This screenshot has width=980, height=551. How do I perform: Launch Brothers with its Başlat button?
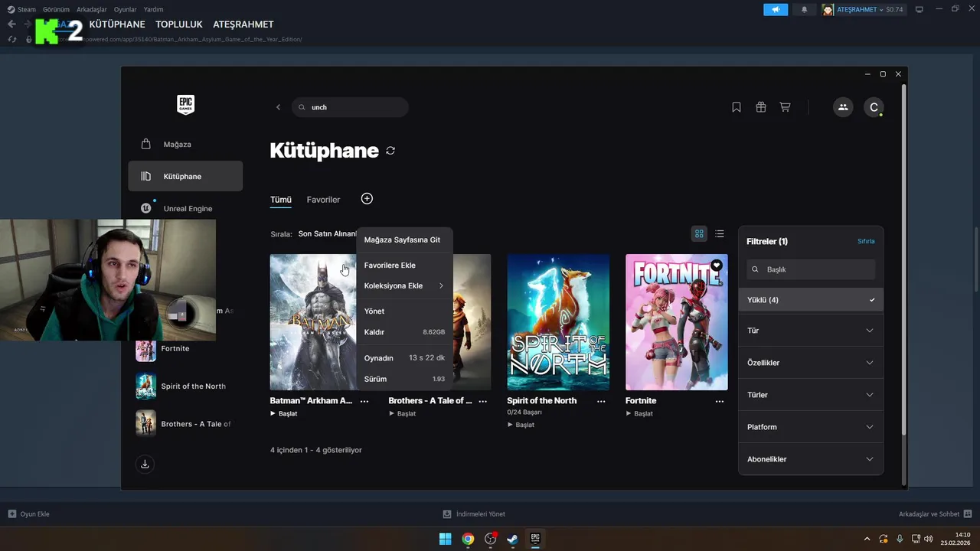[403, 414]
